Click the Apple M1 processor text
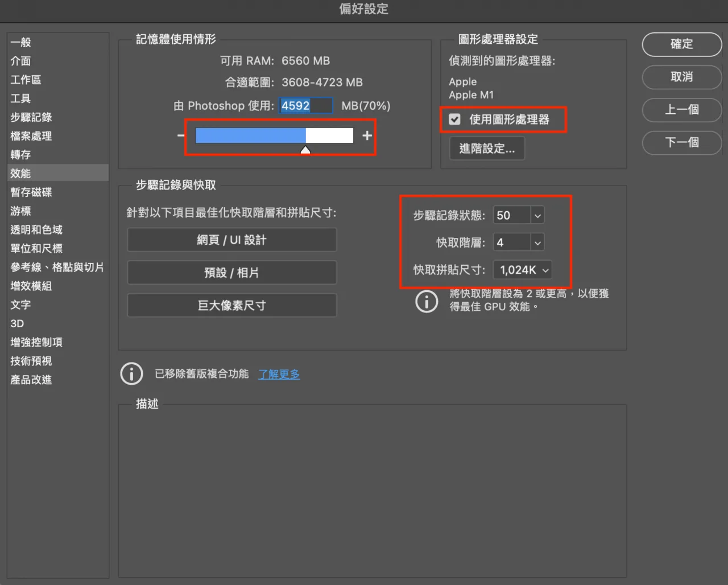Image resolution: width=728 pixels, height=585 pixels. click(x=471, y=95)
